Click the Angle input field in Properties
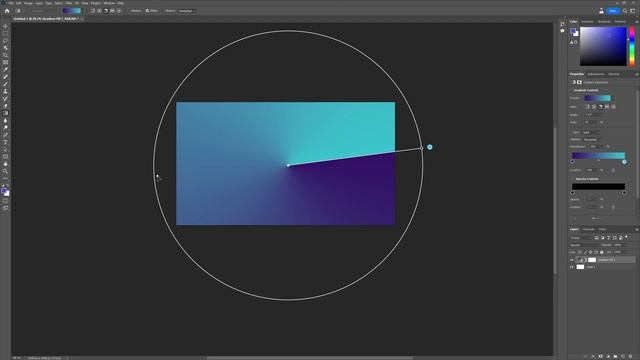 593,115
